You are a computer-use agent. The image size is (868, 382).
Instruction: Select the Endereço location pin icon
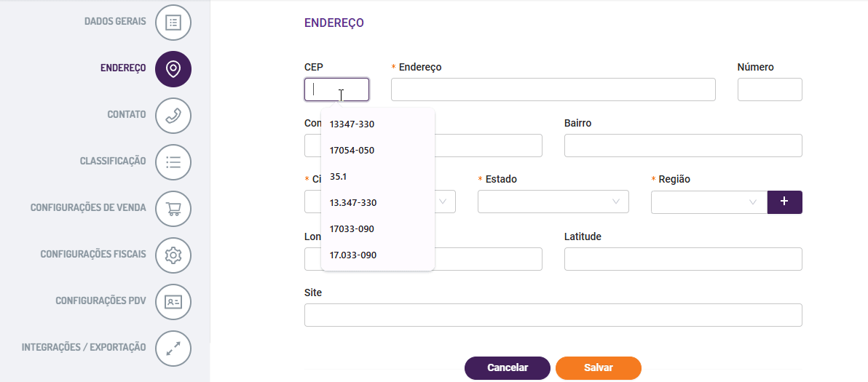[173, 69]
